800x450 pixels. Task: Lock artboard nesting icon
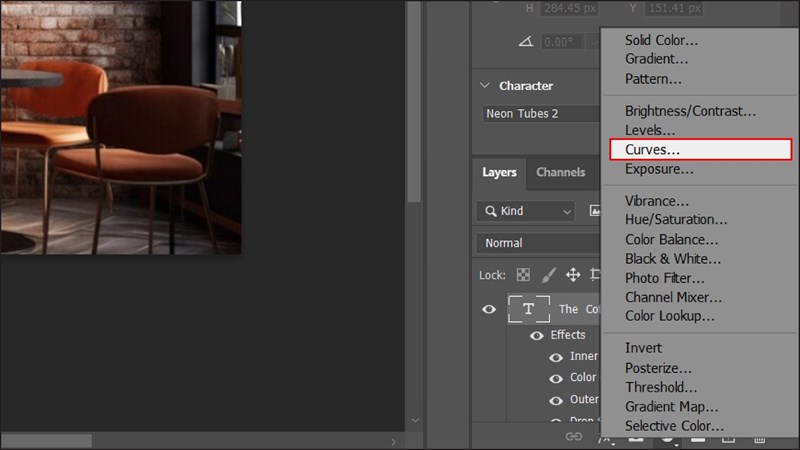595,275
